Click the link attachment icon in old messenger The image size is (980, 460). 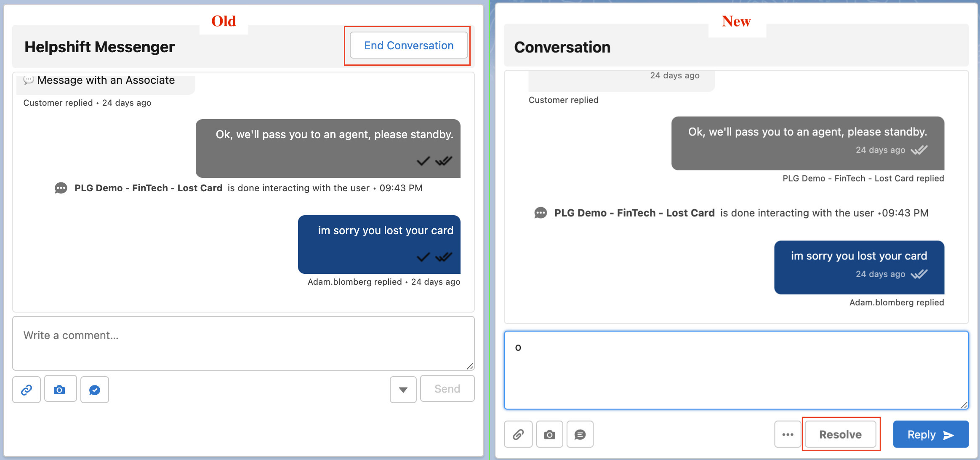[x=27, y=390]
